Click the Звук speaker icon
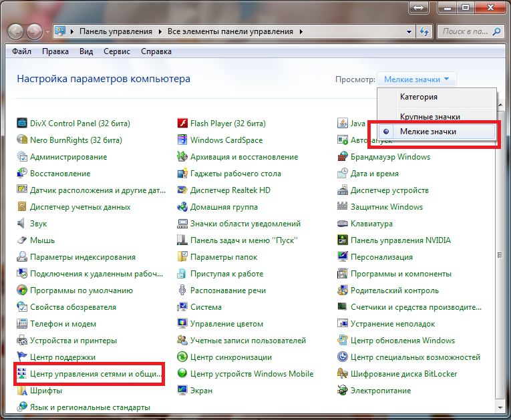Screen dimensions: 511x420 coord(22,224)
